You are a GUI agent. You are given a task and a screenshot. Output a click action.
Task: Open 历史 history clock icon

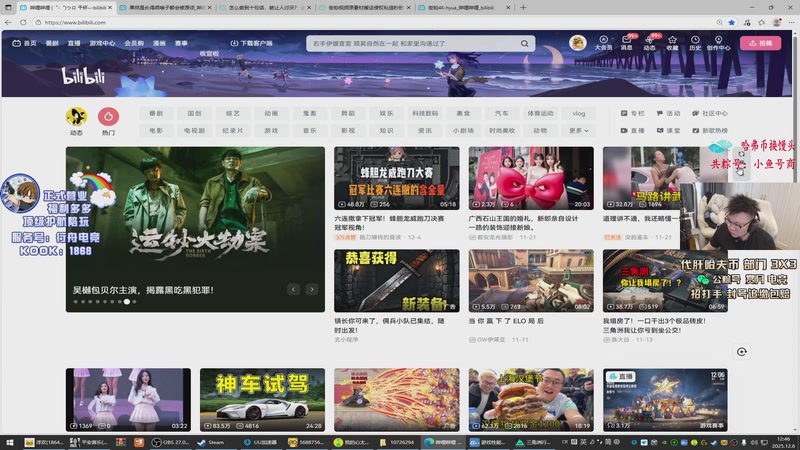tap(695, 43)
